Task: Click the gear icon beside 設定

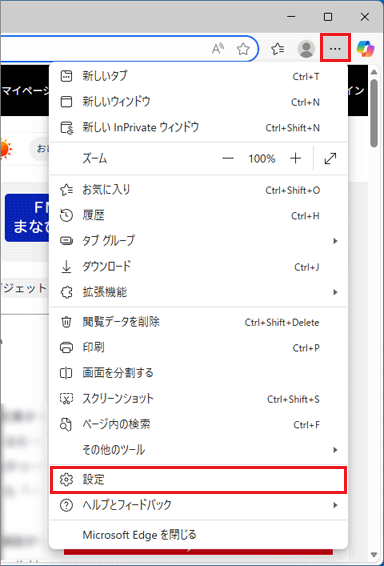Action: pos(66,479)
